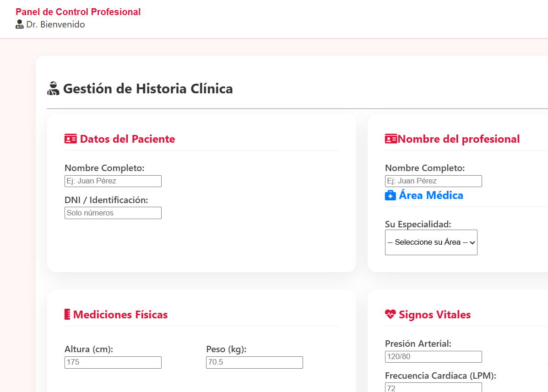Click the Mediciones Físicas heading

click(120, 315)
